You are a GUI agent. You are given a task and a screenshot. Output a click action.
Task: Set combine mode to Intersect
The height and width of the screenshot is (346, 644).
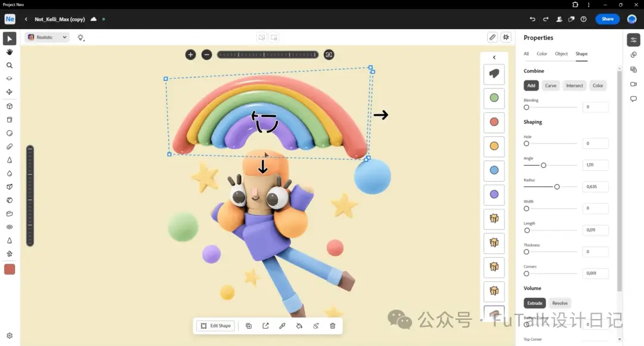574,85
